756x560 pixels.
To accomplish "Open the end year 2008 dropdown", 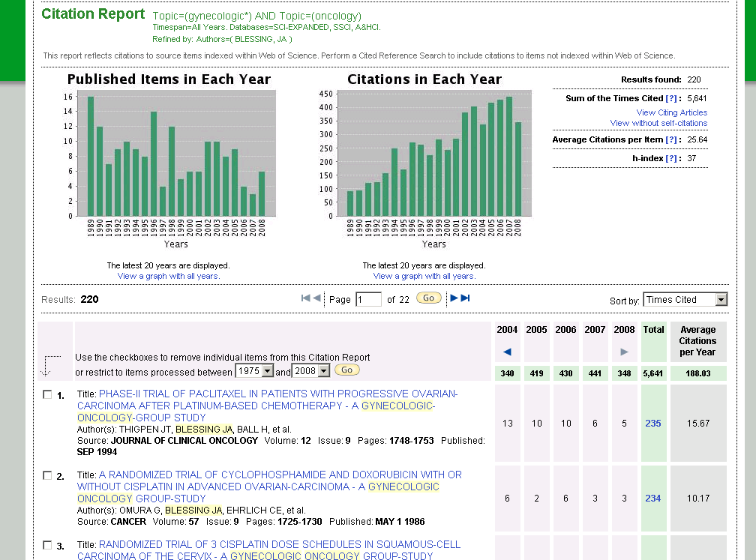I will coord(311,371).
